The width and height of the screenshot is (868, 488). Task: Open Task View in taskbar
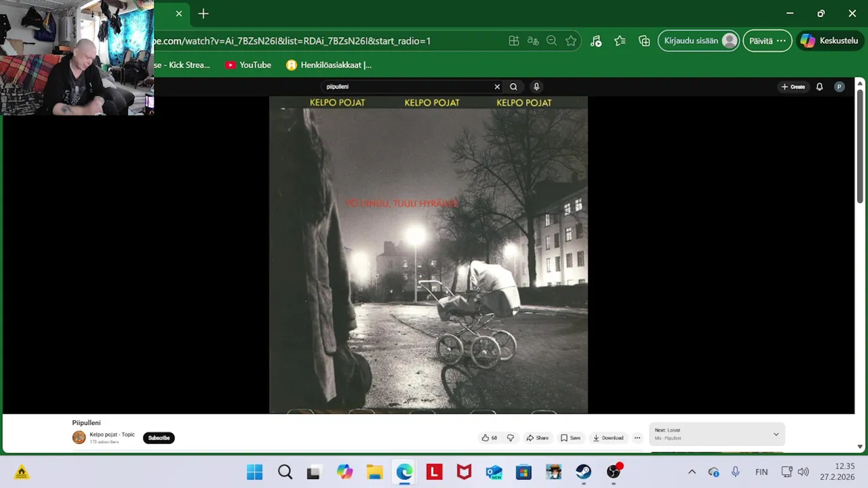click(x=314, y=472)
